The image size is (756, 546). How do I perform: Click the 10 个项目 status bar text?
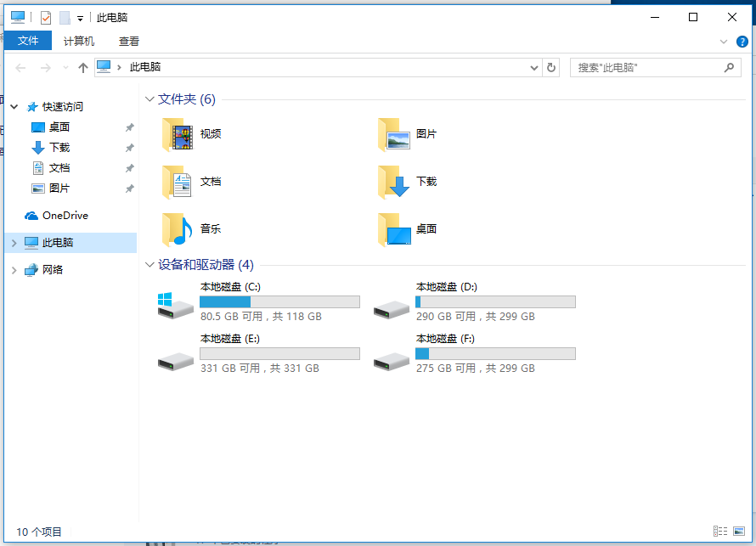click(39, 532)
